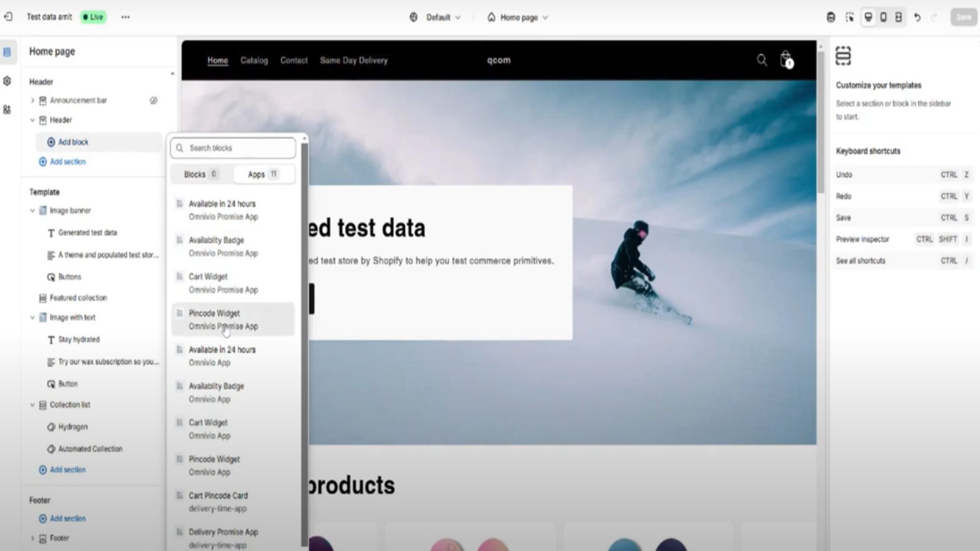Switch to the Blocks tab
The height and width of the screenshot is (551, 980).
[x=202, y=174]
